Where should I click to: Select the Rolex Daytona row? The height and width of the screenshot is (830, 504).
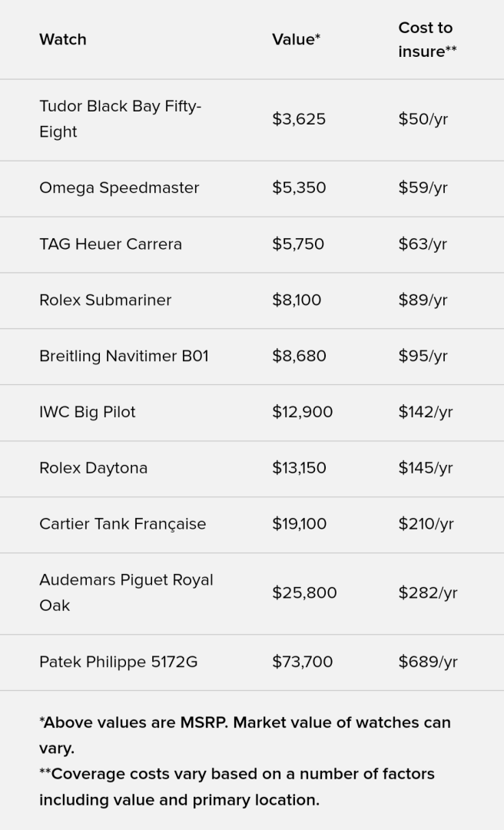[252, 469]
